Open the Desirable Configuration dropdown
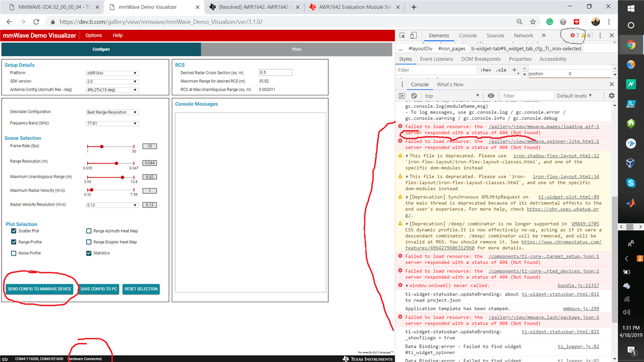Image resolution: width=644 pixels, height=362 pixels. coord(112,112)
